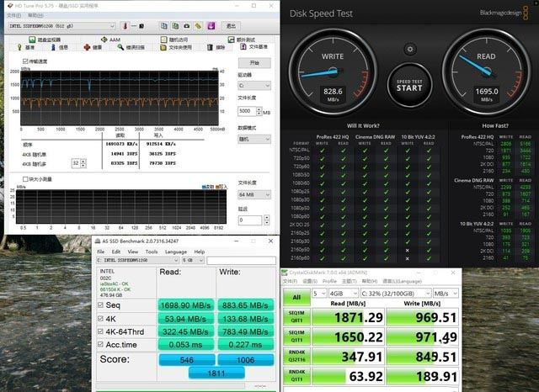The width and height of the screenshot is (539, 392).
Task: Open the drive dropdown in AS SSD Benchmark
Action: pyautogui.click(x=138, y=261)
